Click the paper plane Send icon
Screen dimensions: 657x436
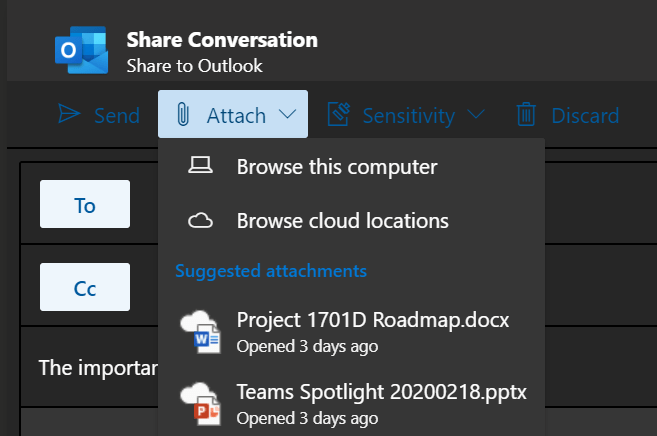click(69, 115)
